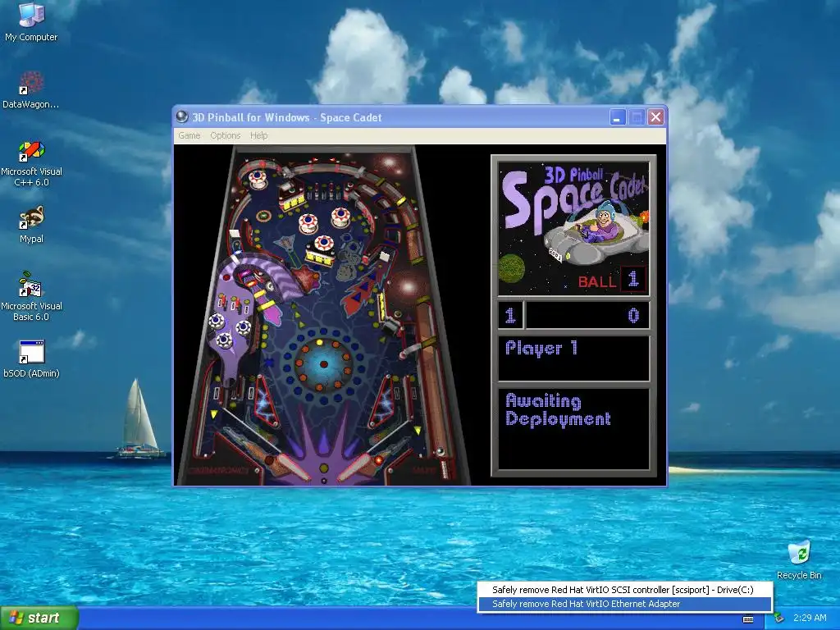The height and width of the screenshot is (630, 840).
Task: Close the 3D Pinball window
Action: pyautogui.click(x=655, y=117)
